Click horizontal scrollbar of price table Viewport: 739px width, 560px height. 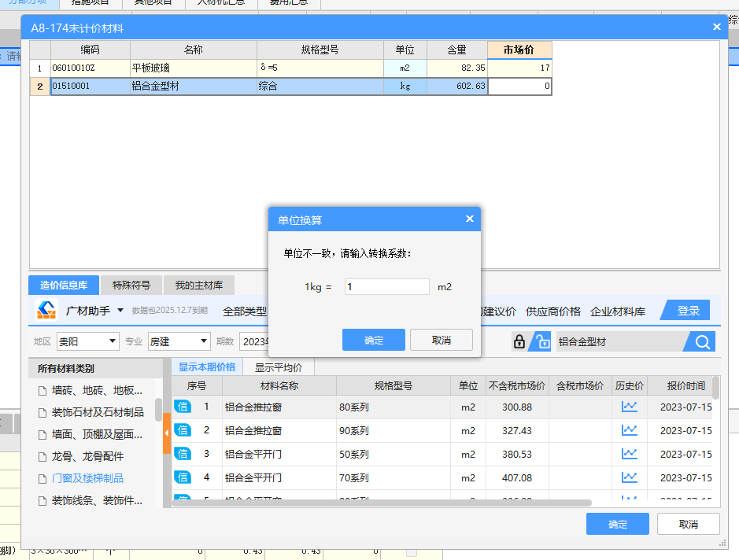click(x=382, y=503)
